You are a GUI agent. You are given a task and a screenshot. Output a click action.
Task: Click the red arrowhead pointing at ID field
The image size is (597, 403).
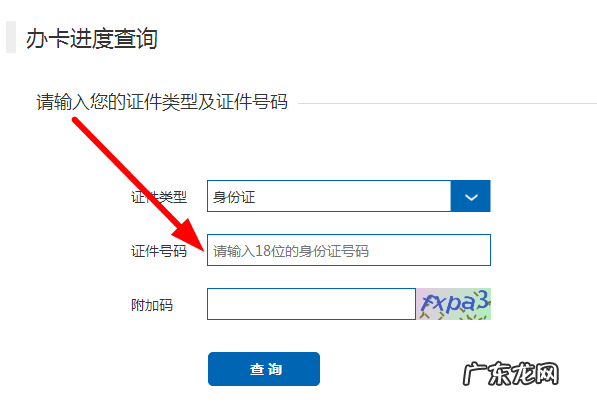(190, 237)
